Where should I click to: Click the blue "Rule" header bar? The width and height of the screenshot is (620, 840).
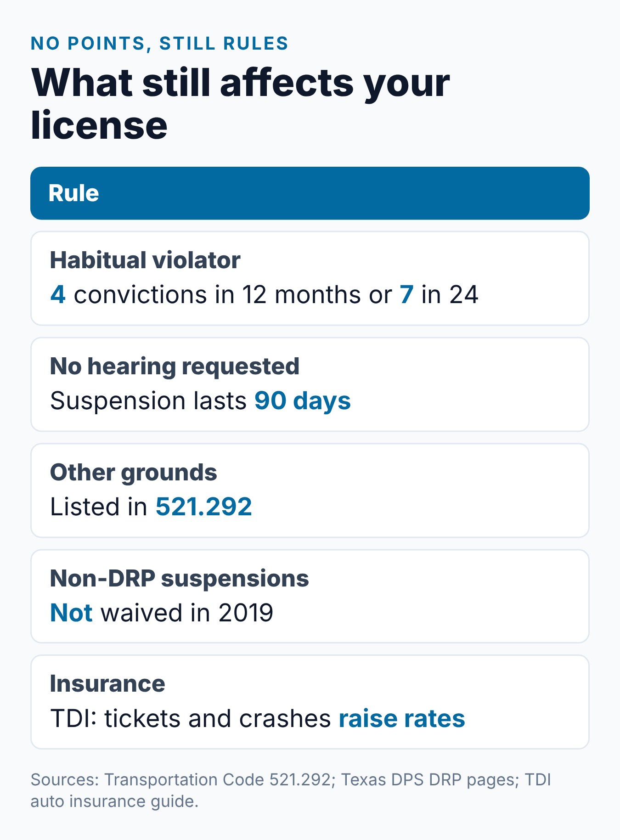pos(310,193)
